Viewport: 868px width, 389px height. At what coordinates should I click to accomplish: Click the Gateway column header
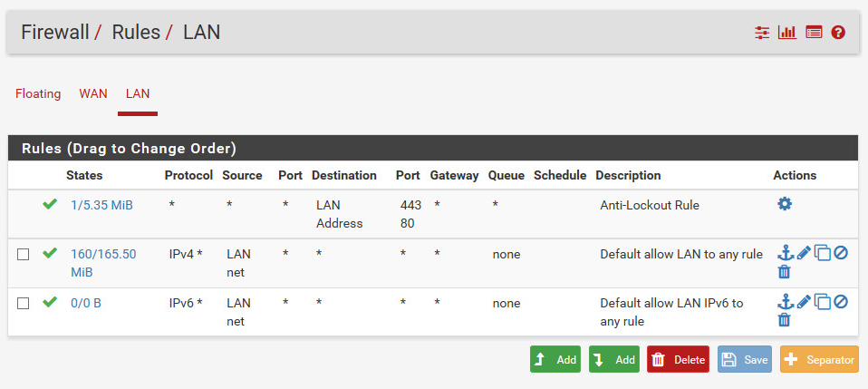point(455,176)
